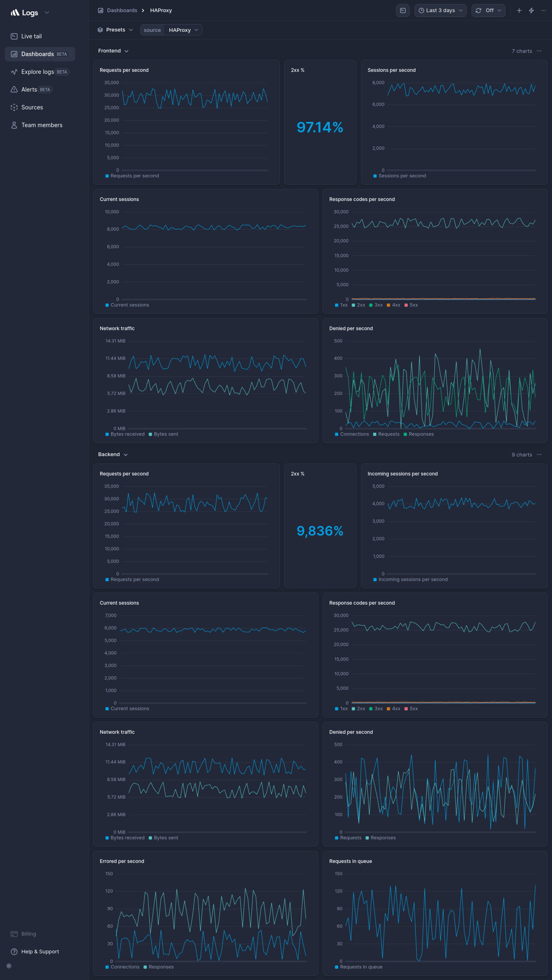The image size is (552, 980).
Task: Click the Presets layers icon
Action: 100,30
